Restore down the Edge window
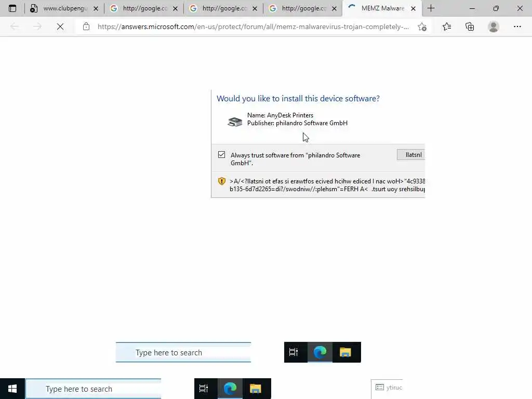Viewport: 532px width, 399px height. [x=496, y=8]
